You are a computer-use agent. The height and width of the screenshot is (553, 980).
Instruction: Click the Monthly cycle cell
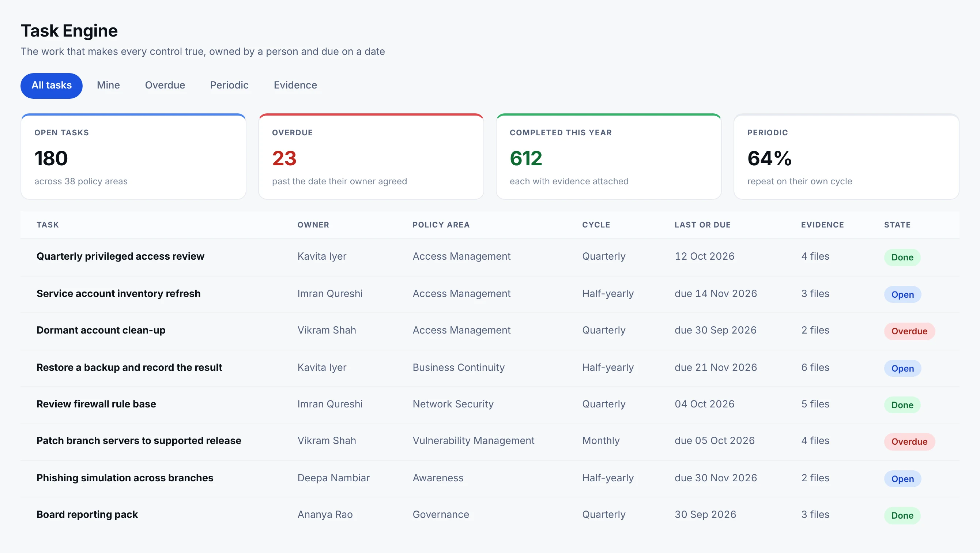[x=601, y=440]
